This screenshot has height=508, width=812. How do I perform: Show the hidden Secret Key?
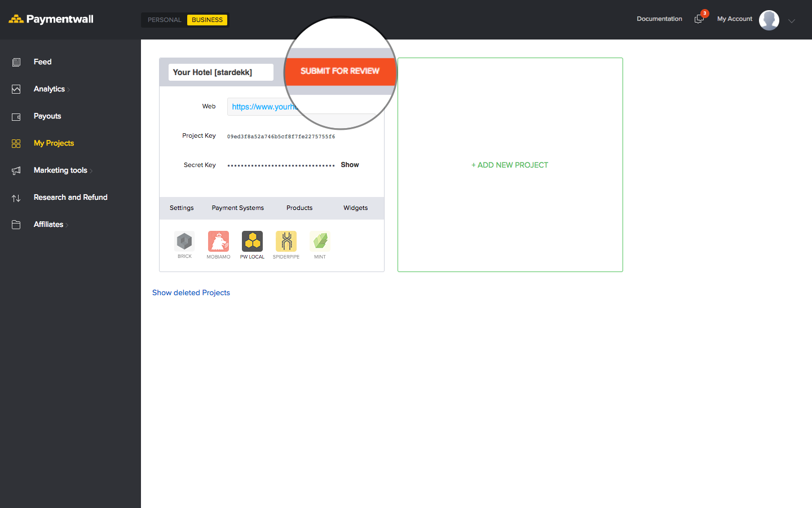coord(350,165)
